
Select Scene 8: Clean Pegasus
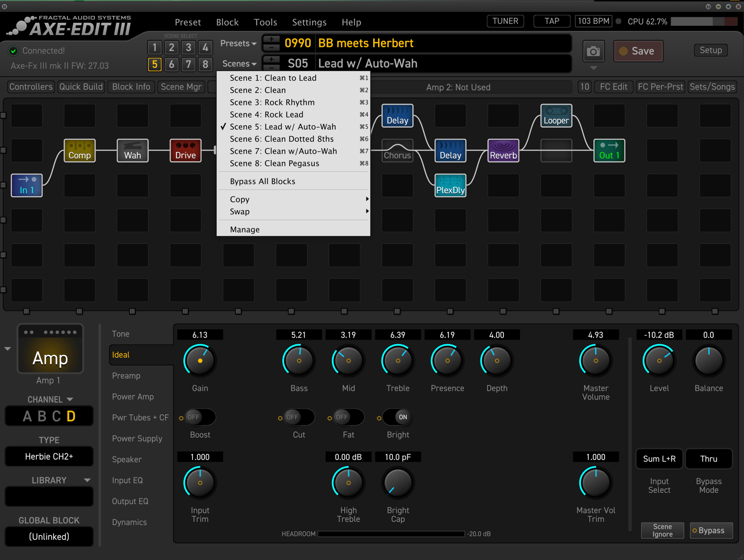click(x=294, y=164)
